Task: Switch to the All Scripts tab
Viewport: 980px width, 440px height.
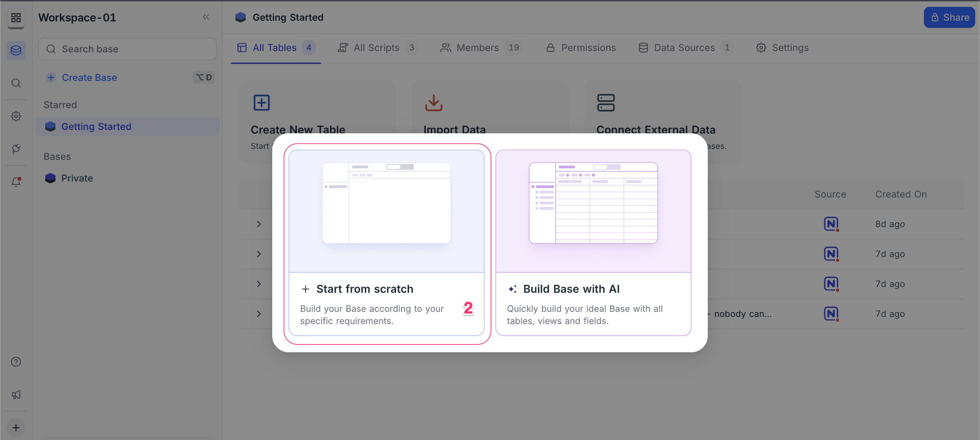Action: click(x=376, y=48)
